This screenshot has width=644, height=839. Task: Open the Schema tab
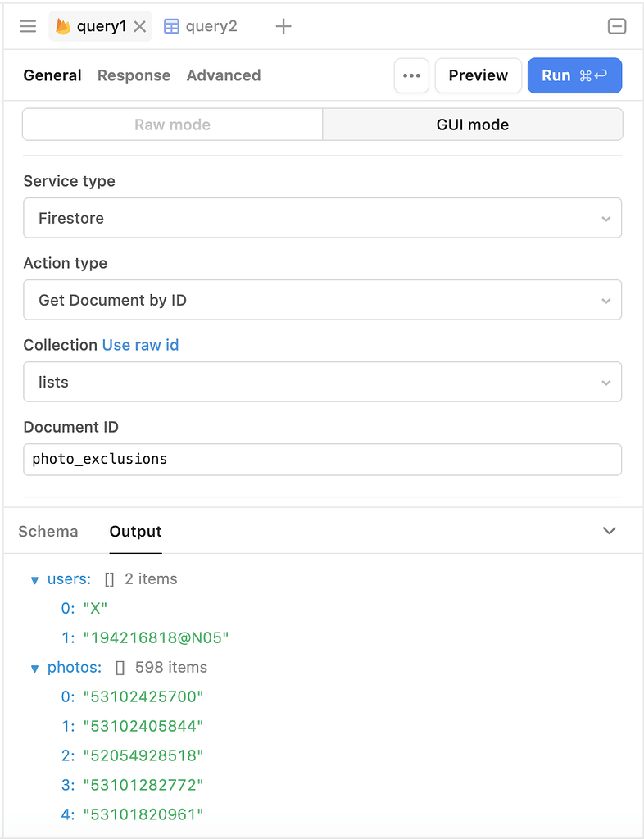coord(48,531)
